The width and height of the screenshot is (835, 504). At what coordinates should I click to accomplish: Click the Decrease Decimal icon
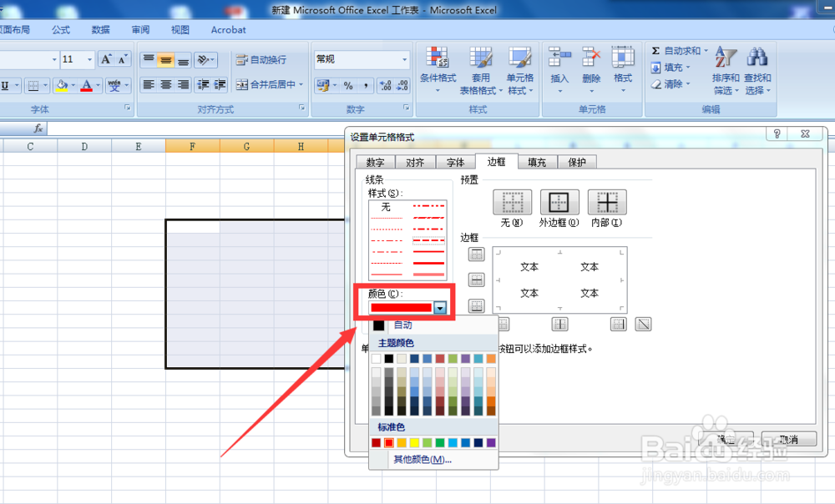click(x=402, y=85)
